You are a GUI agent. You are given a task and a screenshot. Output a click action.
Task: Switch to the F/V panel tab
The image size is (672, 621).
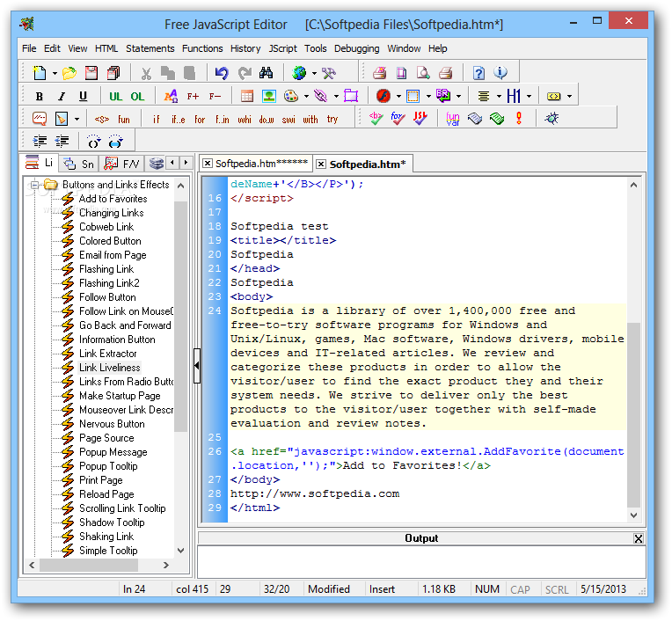[122, 164]
